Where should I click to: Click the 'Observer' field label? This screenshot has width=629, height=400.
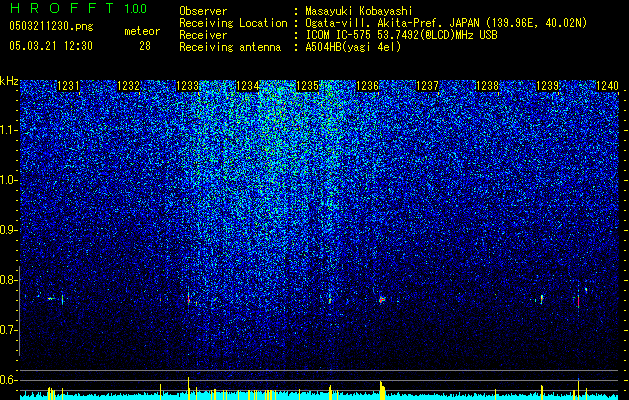click(203, 11)
